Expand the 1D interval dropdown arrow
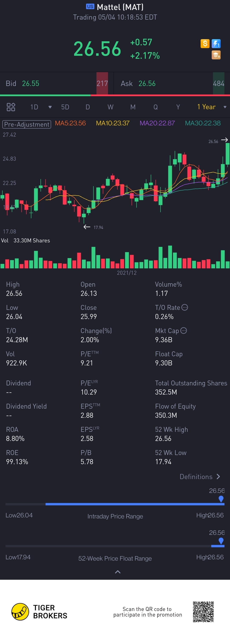The height and width of the screenshot is (644, 230). pyautogui.click(x=50, y=107)
